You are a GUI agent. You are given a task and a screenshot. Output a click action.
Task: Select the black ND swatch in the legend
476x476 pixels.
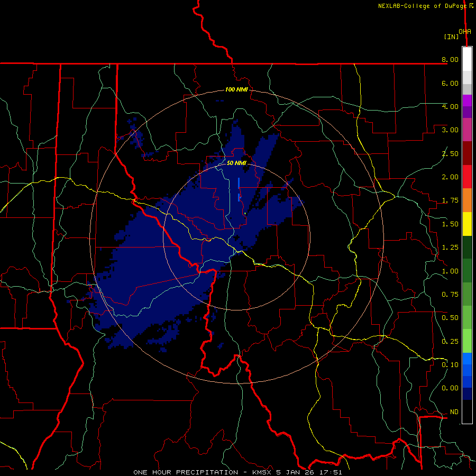pos(467,411)
